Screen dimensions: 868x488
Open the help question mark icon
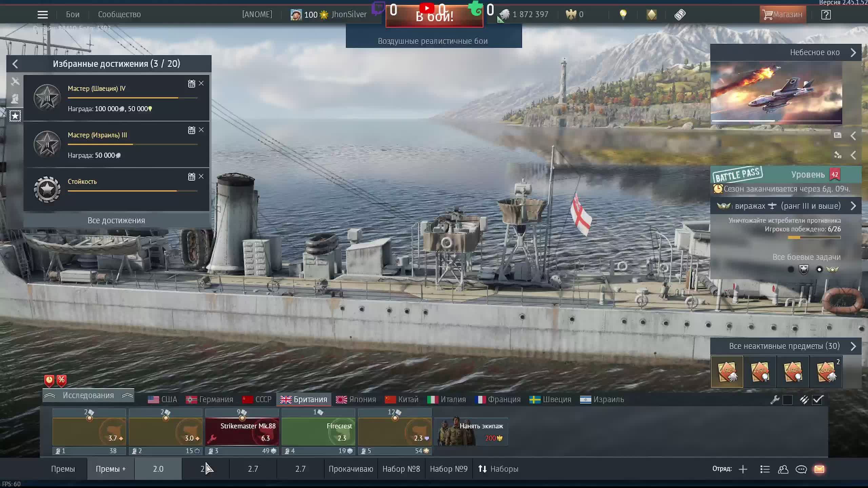tap(826, 15)
